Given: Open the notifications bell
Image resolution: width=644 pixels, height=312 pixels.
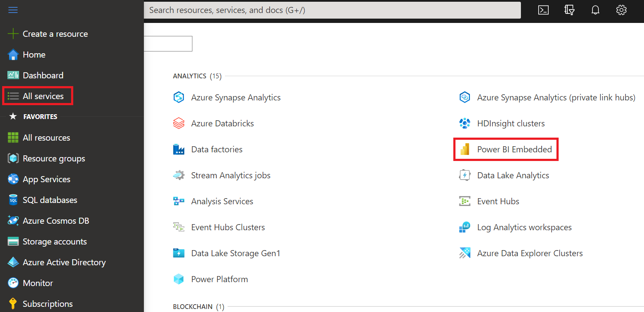Looking at the screenshot, I should 595,10.
